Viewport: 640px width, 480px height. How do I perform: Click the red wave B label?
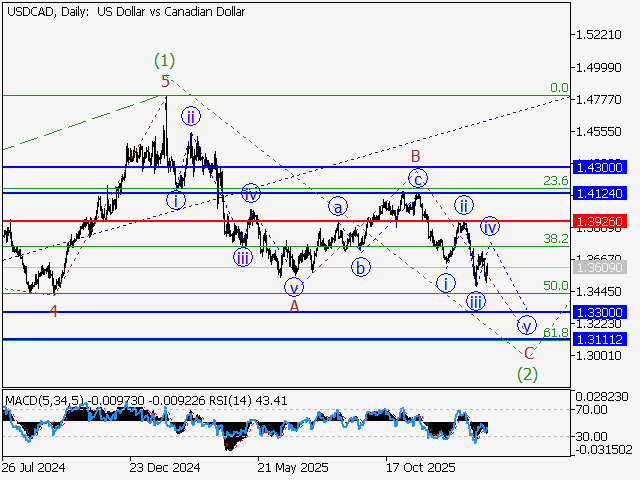click(413, 156)
